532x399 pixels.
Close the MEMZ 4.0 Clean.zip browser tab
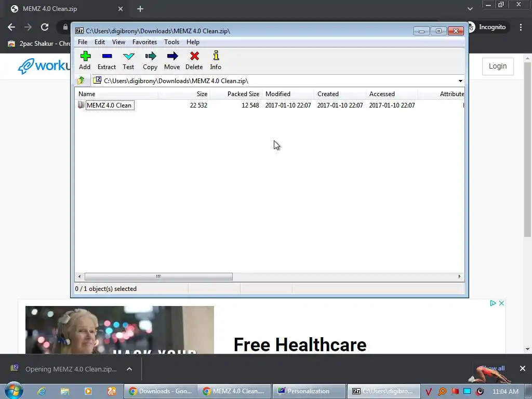click(x=121, y=9)
